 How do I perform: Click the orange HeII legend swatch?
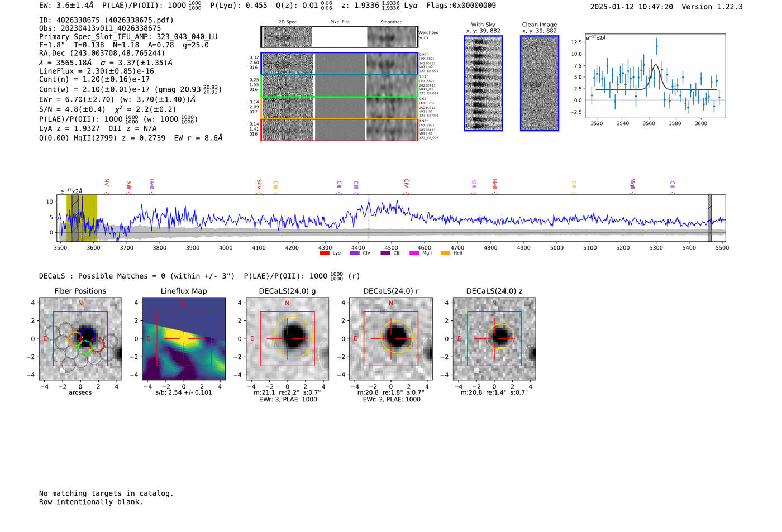(x=445, y=253)
